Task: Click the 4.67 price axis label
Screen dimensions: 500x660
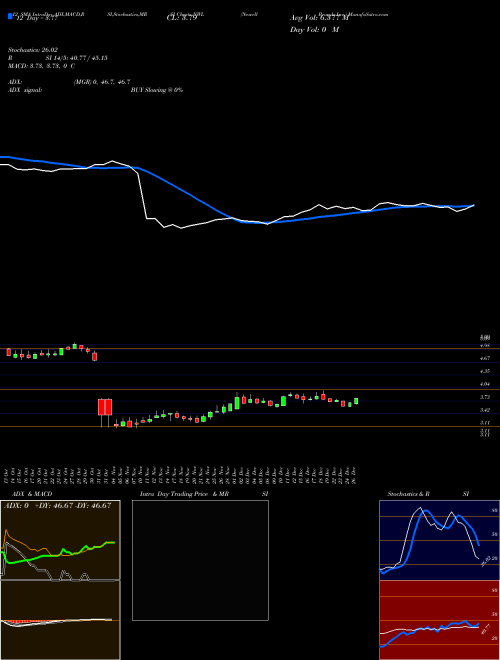Action: click(x=485, y=358)
